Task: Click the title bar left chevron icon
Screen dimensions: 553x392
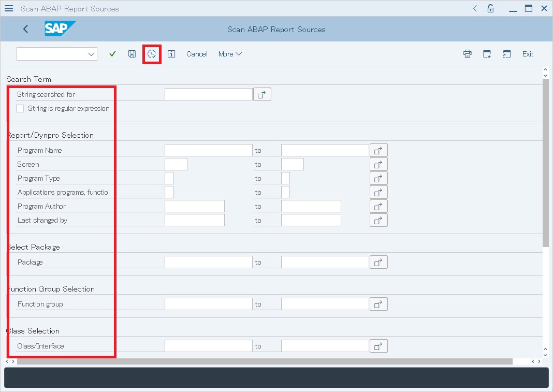Action: click(x=475, y=8)
